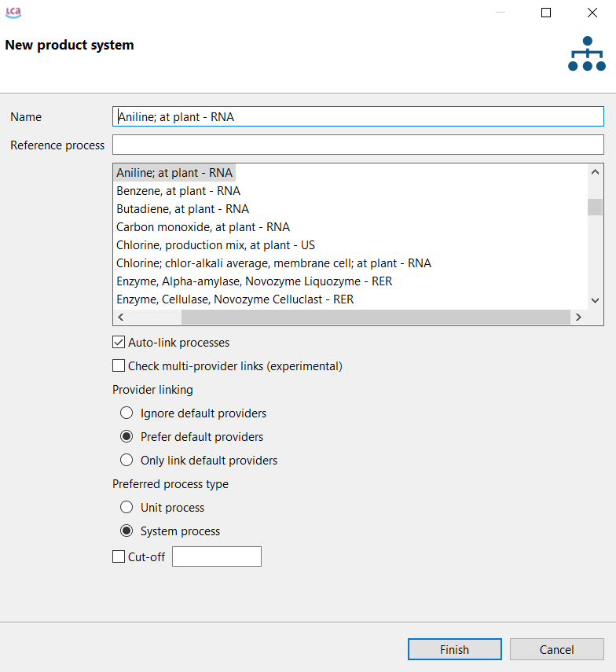Choose Enzyme, Cellulase, Novozyme Celluclast entry
Screen dimensions: 616x672
tap(235, 299)
